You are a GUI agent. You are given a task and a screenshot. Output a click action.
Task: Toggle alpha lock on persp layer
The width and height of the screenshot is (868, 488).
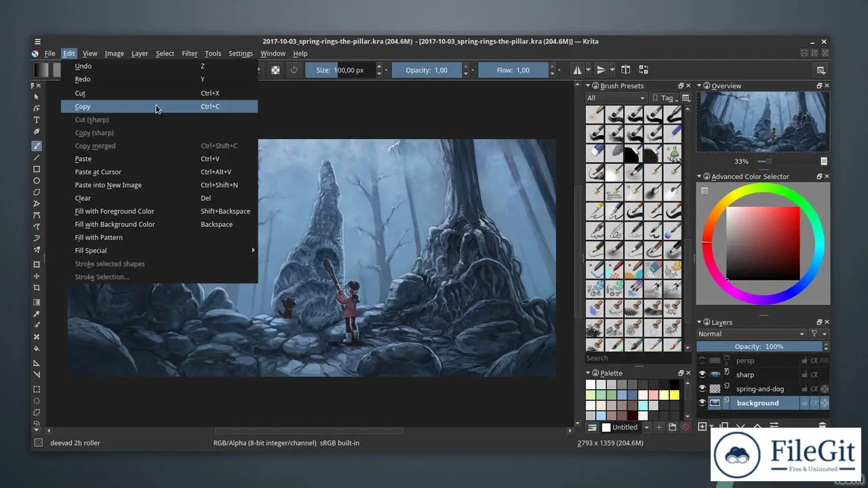click(824, 361)
